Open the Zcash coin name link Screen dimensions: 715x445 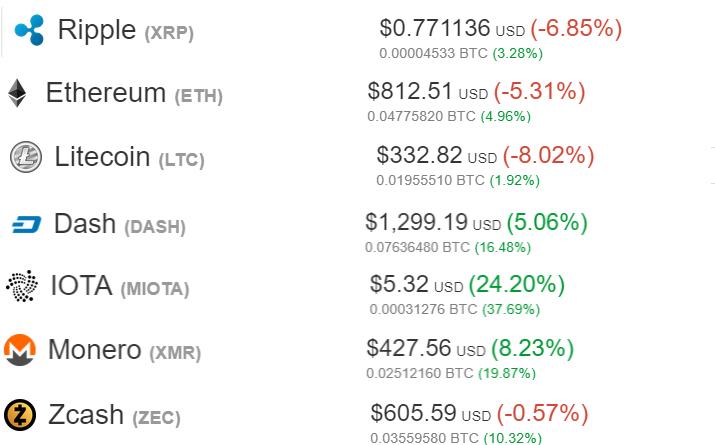point(86,415)
